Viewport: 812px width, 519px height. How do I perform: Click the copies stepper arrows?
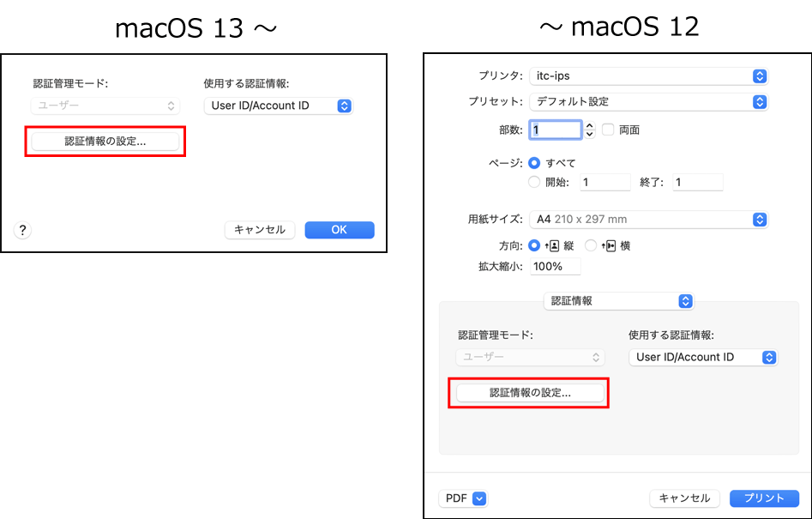tap(589, 130)
